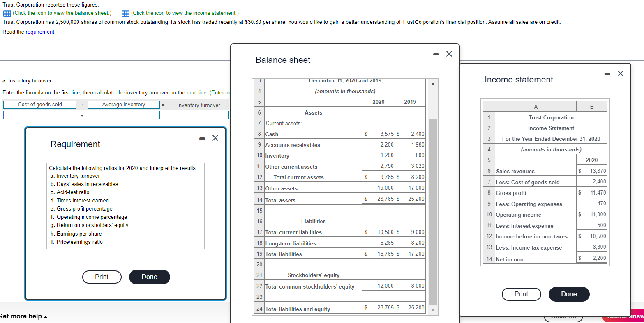Open the requirement link
The width and height of the screenshot is (644, 323).
(x=40, y=32)
